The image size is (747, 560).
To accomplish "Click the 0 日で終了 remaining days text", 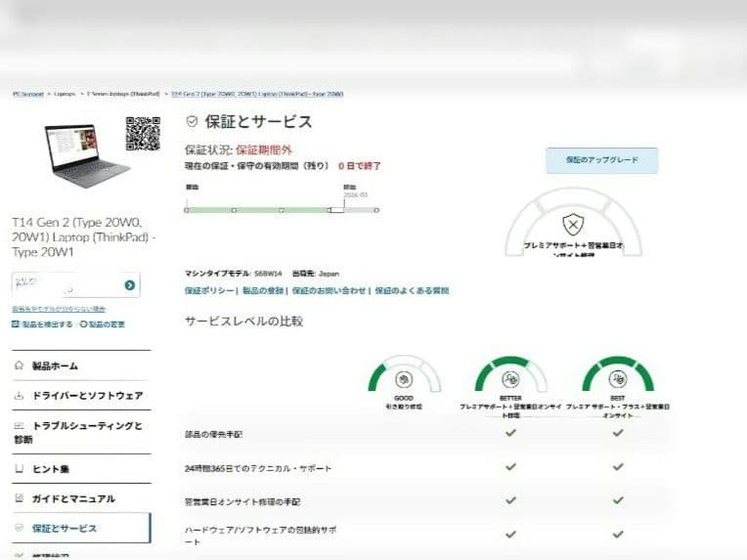I will coord(360,166).
